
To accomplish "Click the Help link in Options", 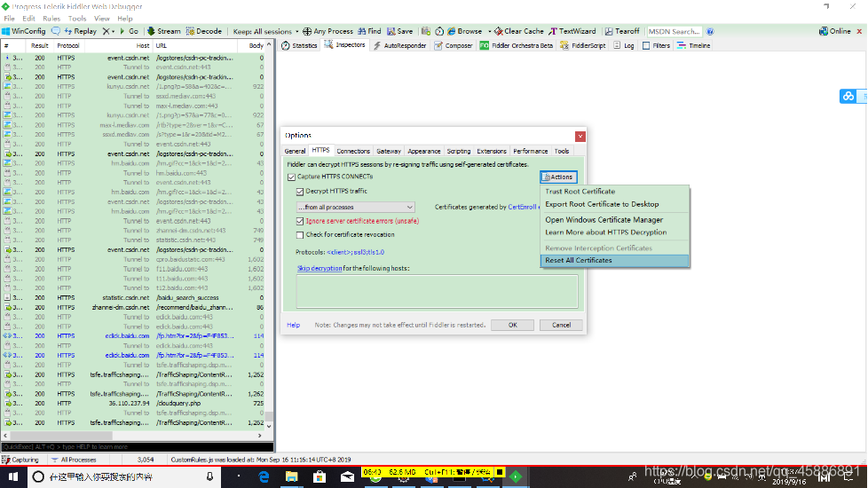I will tap(294, 326).
